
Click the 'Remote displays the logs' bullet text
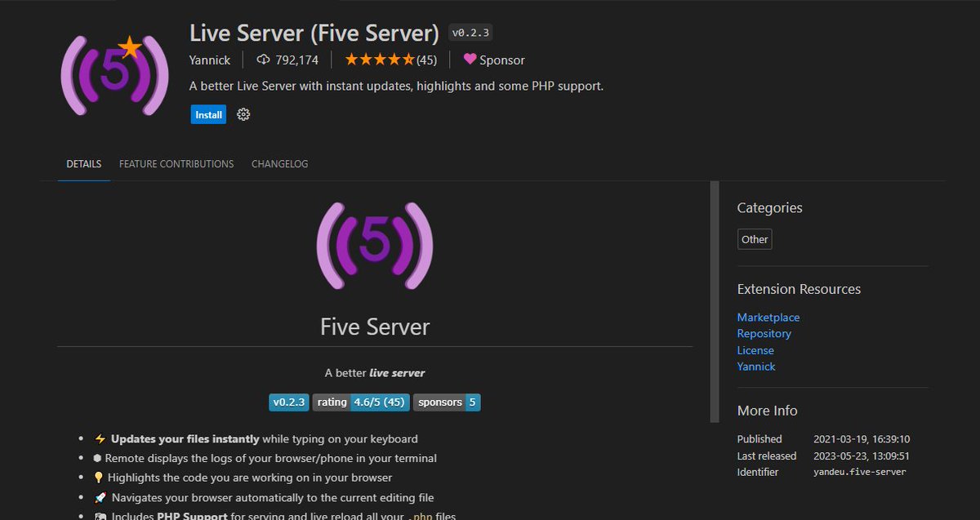pos(271,458)
